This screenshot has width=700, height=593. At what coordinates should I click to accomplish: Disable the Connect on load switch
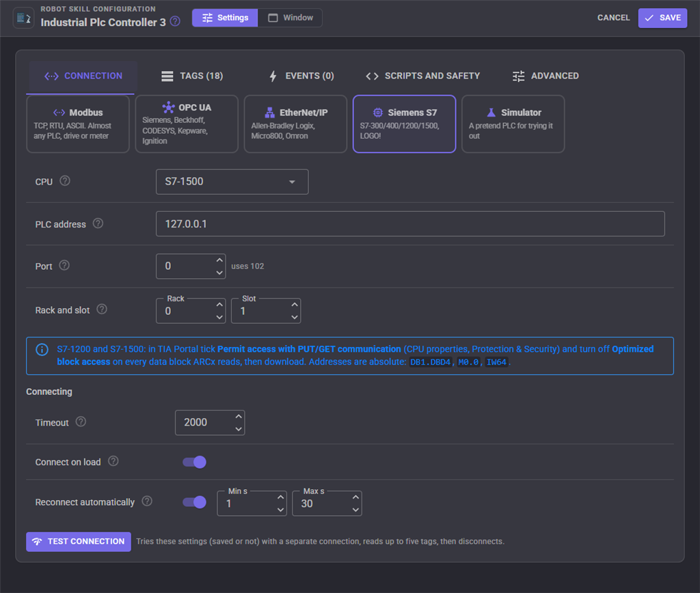[x=195, y=463]
